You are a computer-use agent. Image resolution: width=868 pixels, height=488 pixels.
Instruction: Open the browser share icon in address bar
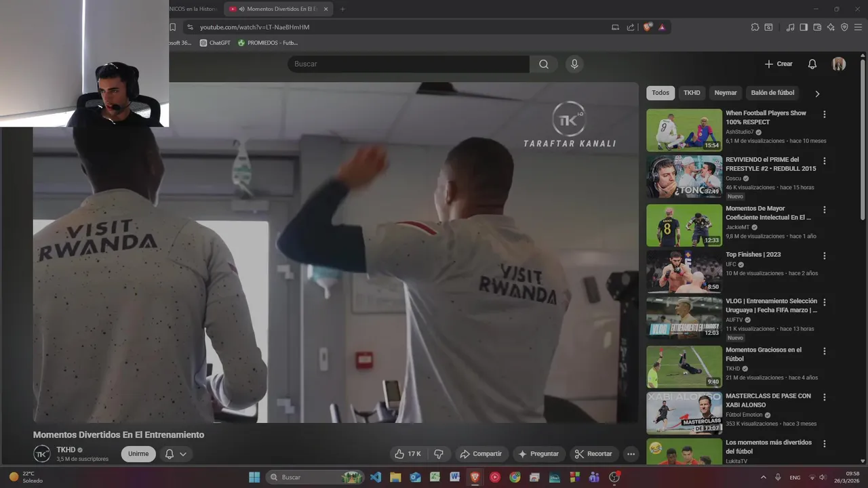pyautogui.click(x=631, y=27)
